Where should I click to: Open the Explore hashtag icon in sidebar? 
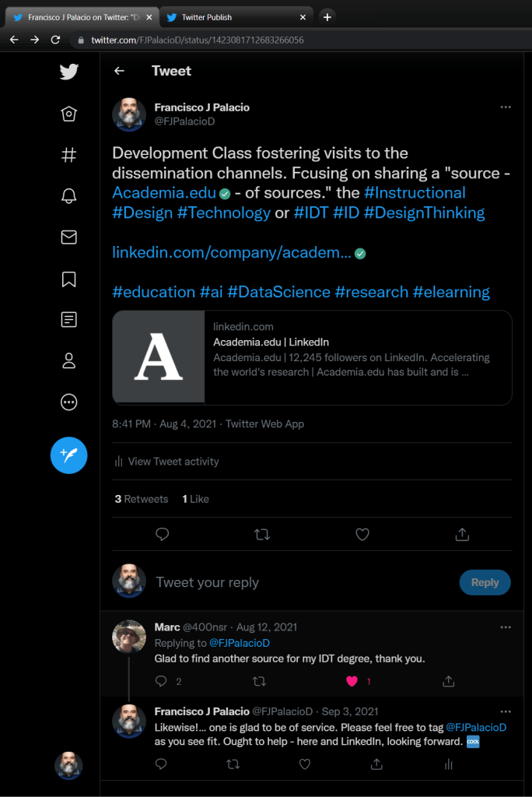tap(68, 155)
